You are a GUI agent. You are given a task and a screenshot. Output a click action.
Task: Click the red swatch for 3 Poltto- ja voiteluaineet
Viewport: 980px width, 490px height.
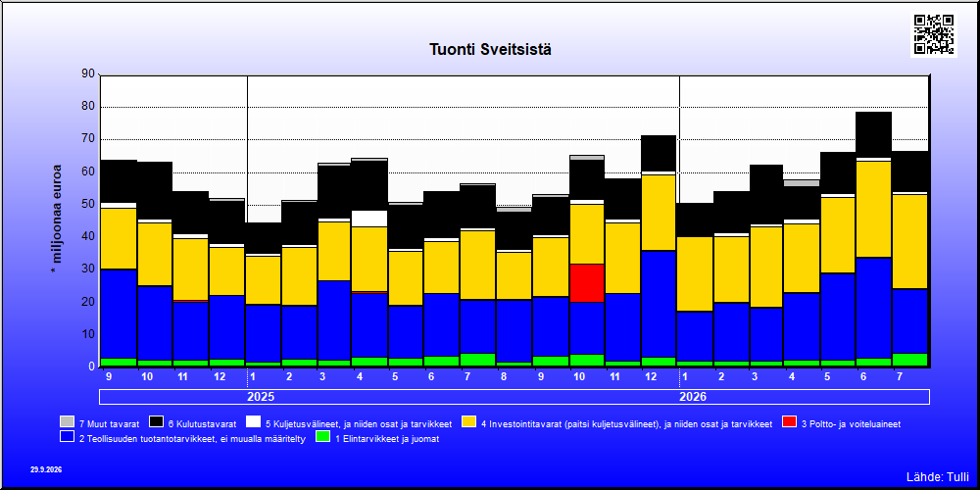789,422
